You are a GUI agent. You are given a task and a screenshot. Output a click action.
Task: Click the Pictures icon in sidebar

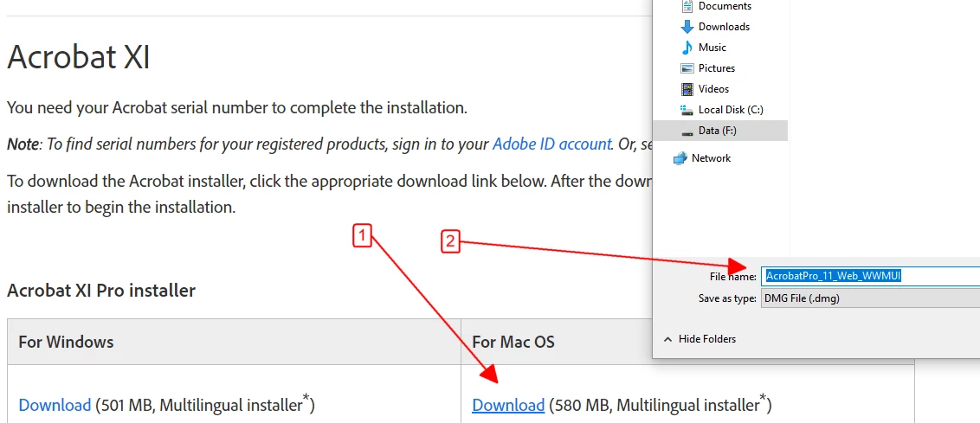687,68
